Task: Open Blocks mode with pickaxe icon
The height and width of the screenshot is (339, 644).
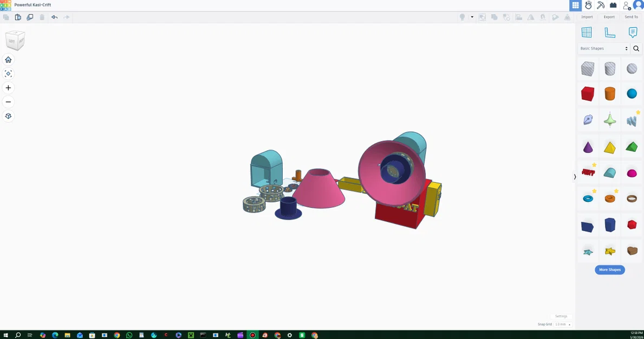Action: (x=601, y=5)
